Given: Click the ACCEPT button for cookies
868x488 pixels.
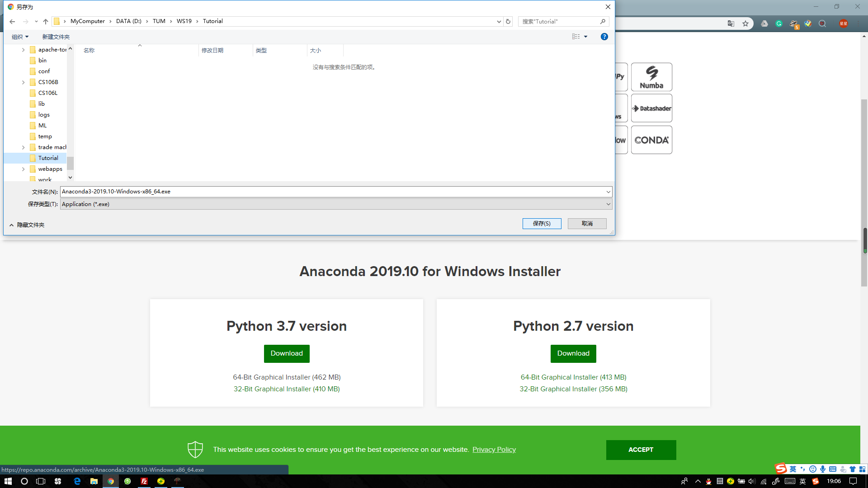Looking at the screenshot, I should tap(641, 449).
